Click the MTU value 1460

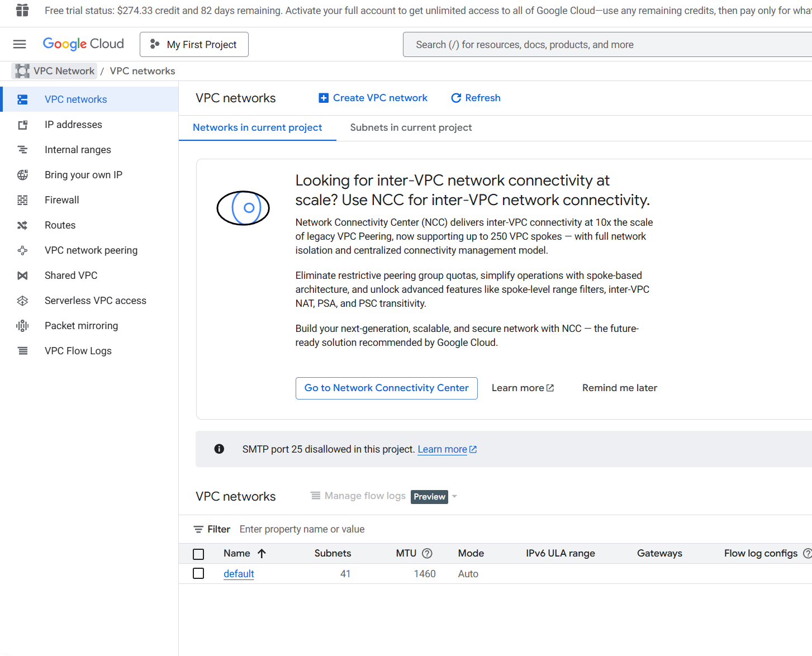click(x=425, y=574)
